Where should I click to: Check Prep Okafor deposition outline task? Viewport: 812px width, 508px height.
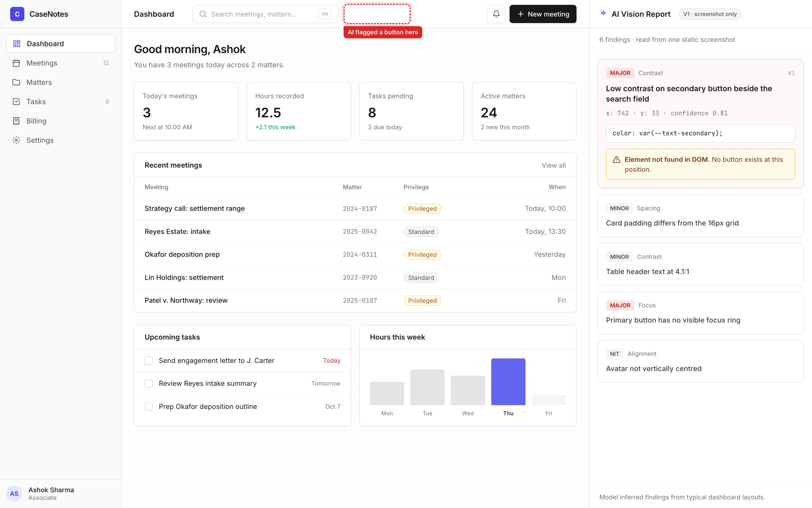pyautogui.click(x=149, y=406)
